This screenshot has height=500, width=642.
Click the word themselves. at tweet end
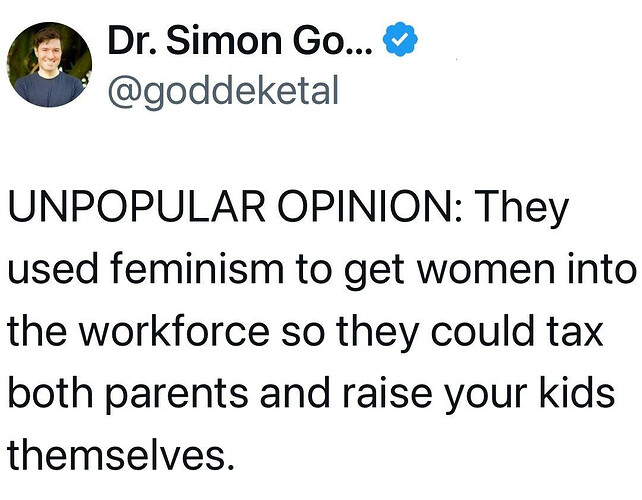pyautogui.click(x=121, y=455)
